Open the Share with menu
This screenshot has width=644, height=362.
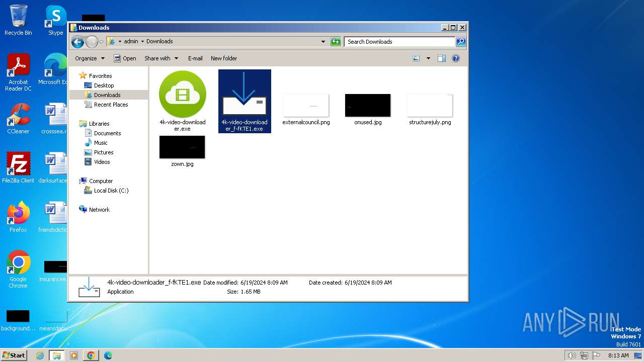(161, 58)
